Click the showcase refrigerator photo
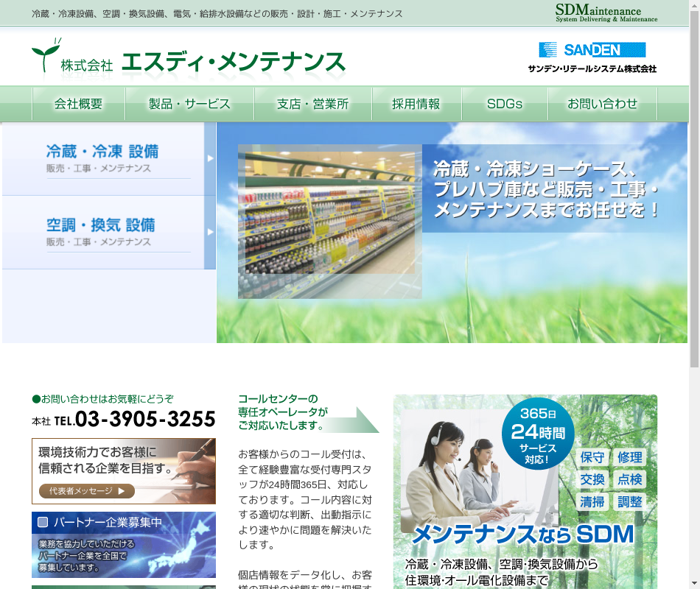This screenshot has width=700, height=589. point(329,221)
